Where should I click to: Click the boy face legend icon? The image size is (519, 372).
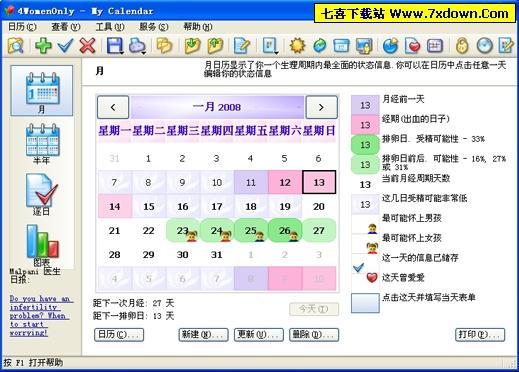[372, 228]
